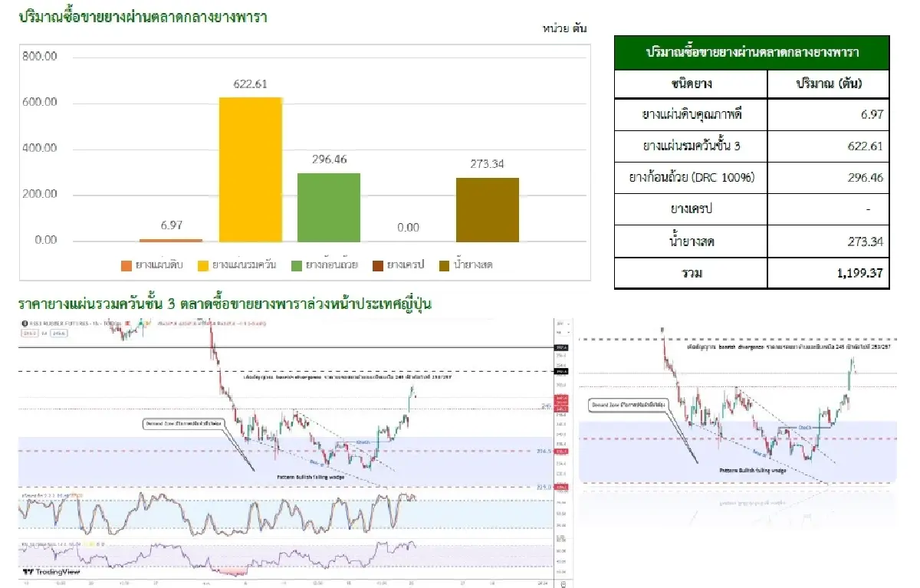This screenshot has height=588, width=920.
Task: Click the 'หน่วย ตัน' unit label
Action: coord(564,28)
